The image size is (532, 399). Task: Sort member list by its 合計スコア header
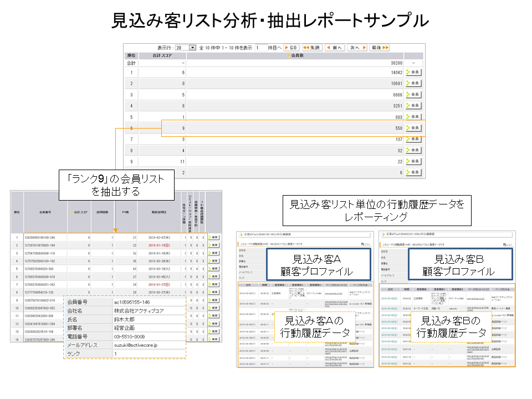[80, 212]
